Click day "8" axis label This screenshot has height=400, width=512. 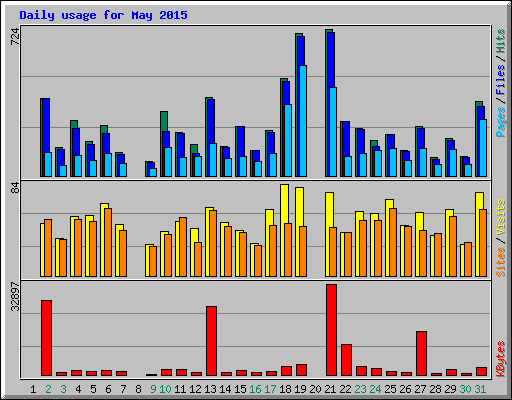[x=138, y=389]
